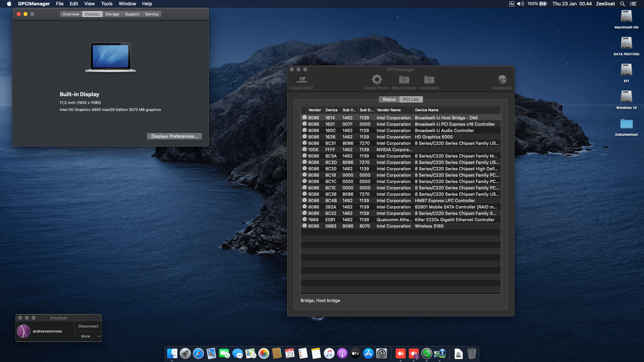Open the View menu
Viewport: 644px width, 362px height.
tap(89, 4)
